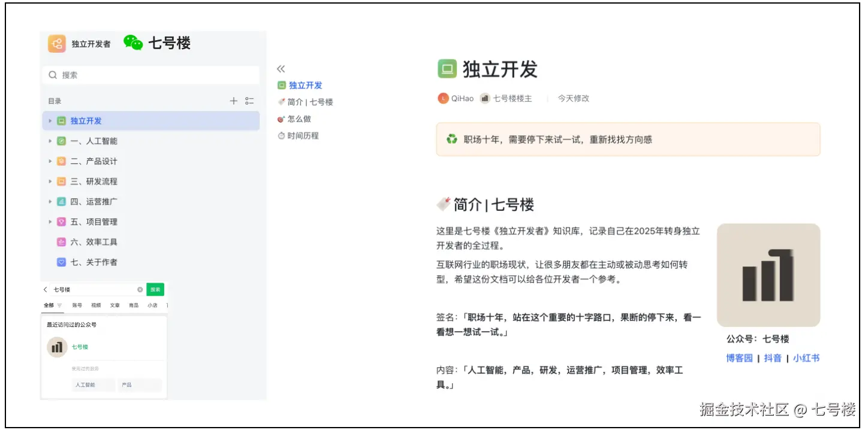Click the QiHao author avatar

click(443, 98)
